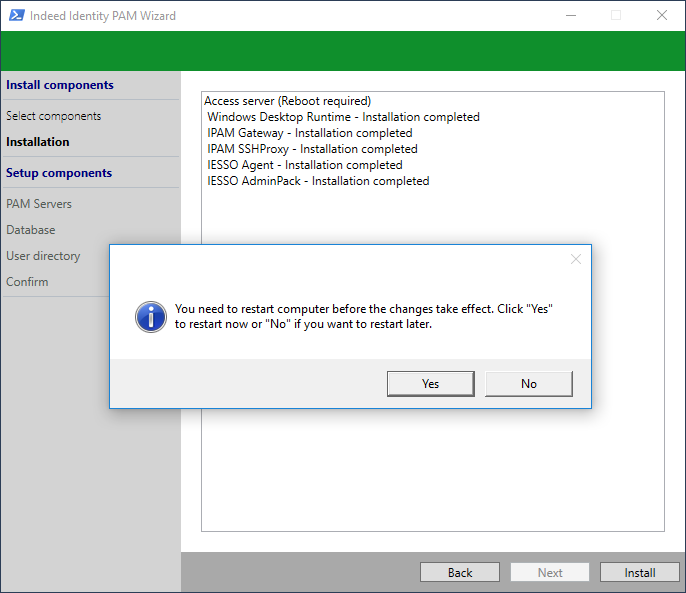
Task: Open the Install components section
Action: click(60, 85)
